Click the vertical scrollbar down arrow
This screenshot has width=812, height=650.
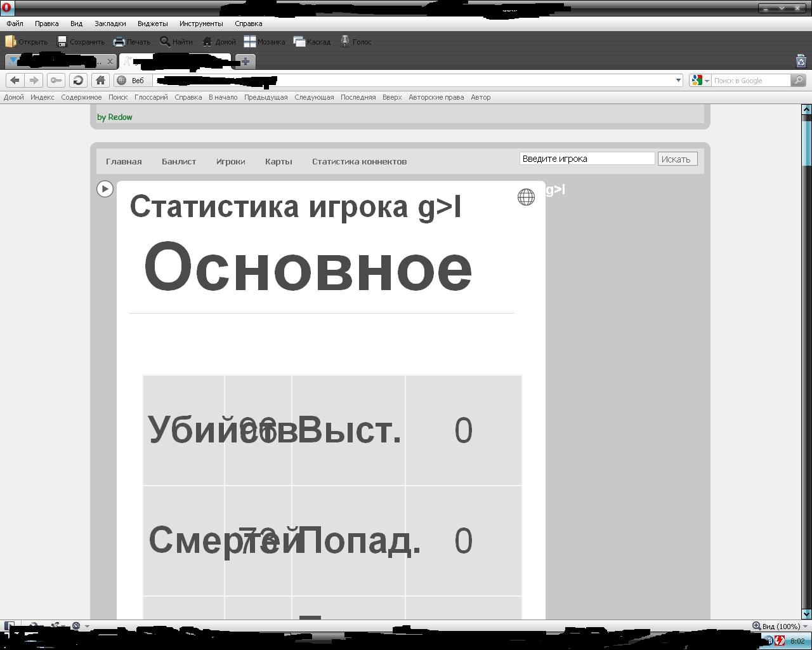806,614
